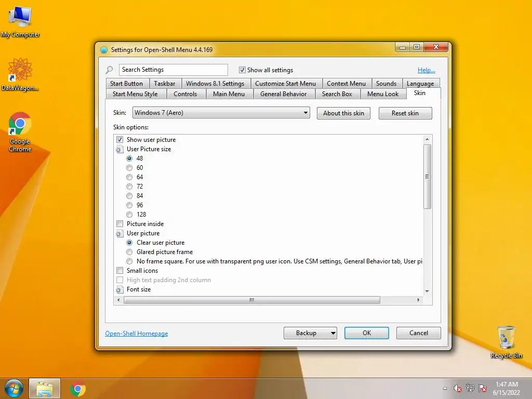Select 48 user picture size
This screenshot has height=399, width=532.
(x=129, y=158)
